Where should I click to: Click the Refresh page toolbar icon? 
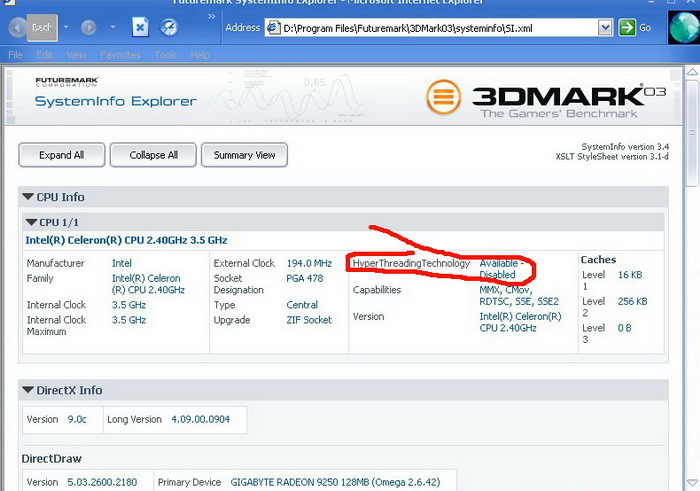click(x=167, y=28)
